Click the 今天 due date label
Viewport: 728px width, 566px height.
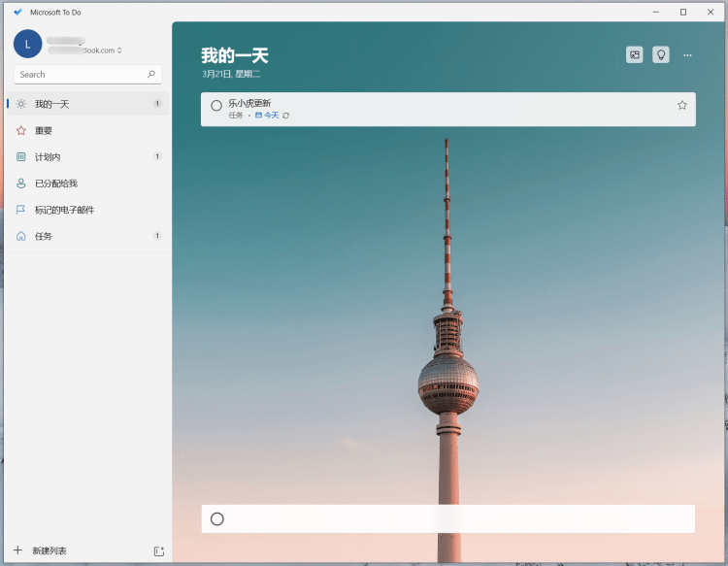click(x=272, y=116)
